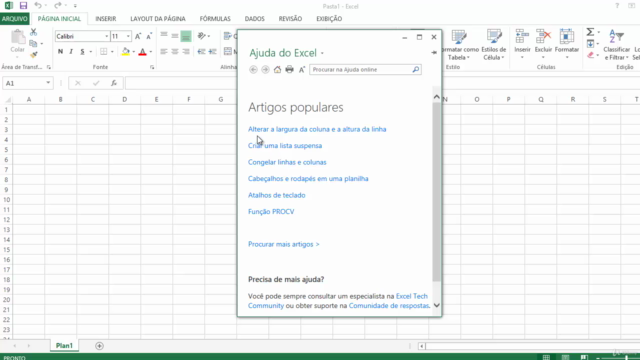Viewport: 640px width, 360px height.
Task: Open the Calibri font name dropdown
Action: [x=107, y=36]
